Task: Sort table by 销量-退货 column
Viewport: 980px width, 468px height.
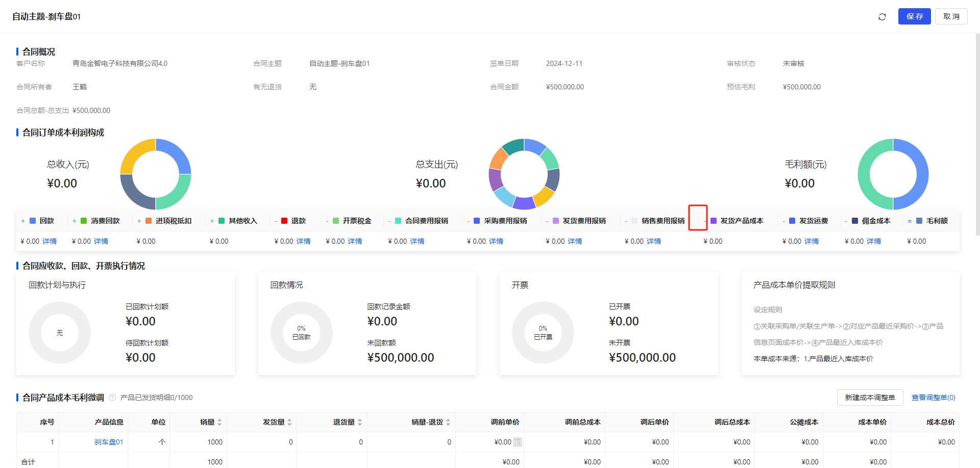Action: click(448, 422)
